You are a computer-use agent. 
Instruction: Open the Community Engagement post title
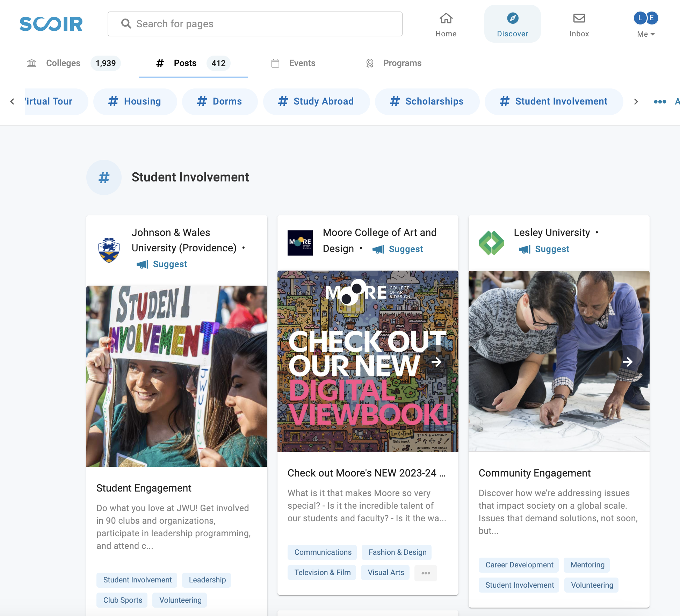point(535,473)
